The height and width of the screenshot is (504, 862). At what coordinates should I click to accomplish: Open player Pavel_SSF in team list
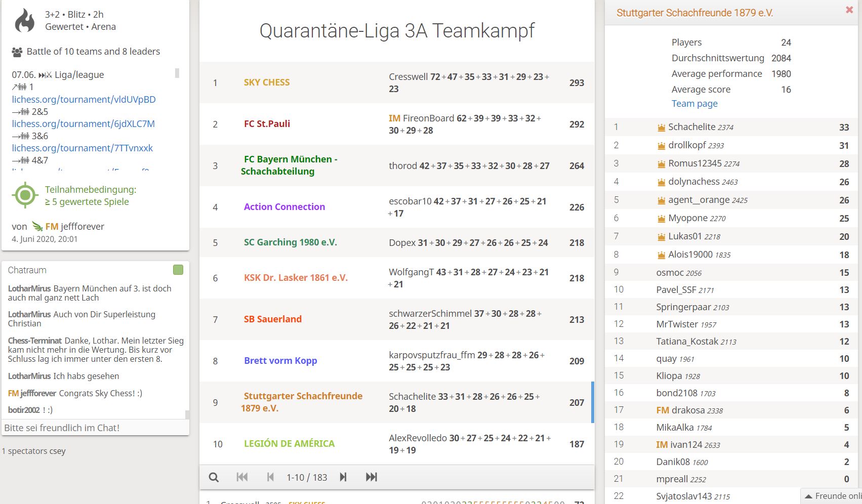685,290
